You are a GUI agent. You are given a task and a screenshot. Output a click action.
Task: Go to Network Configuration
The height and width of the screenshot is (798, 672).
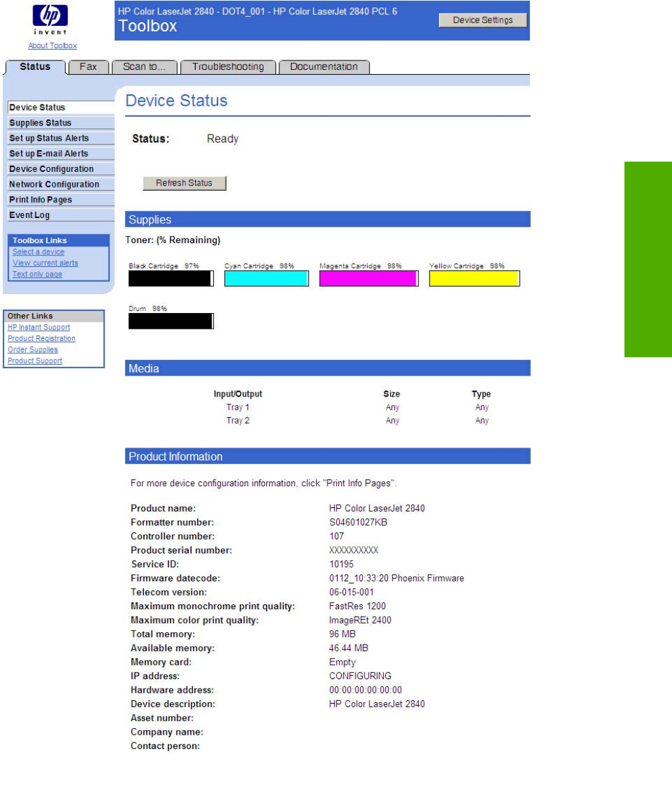pos(60,184)
